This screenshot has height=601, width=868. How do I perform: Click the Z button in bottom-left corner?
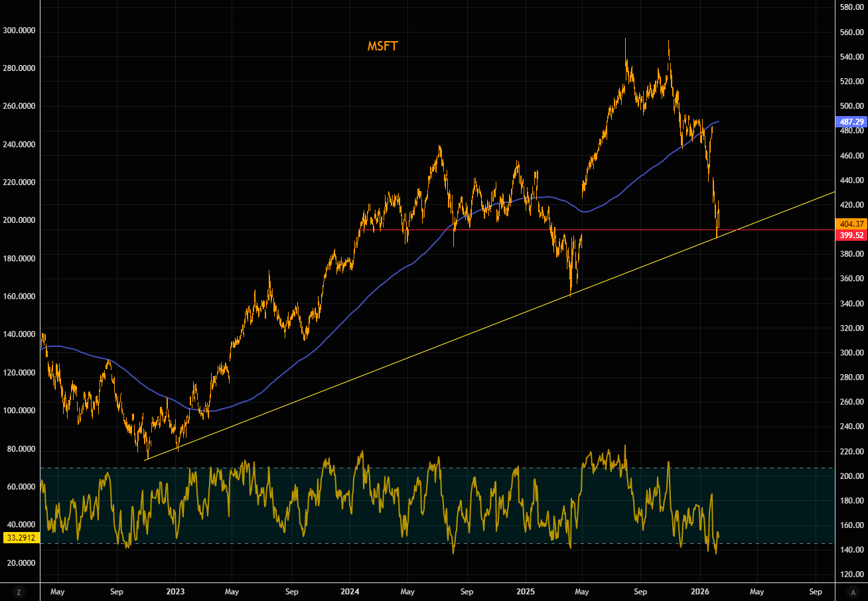(19, 592)
